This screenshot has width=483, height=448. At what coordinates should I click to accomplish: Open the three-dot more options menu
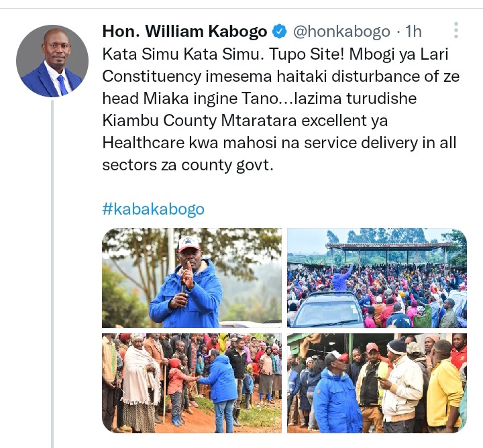click(456, 30)
